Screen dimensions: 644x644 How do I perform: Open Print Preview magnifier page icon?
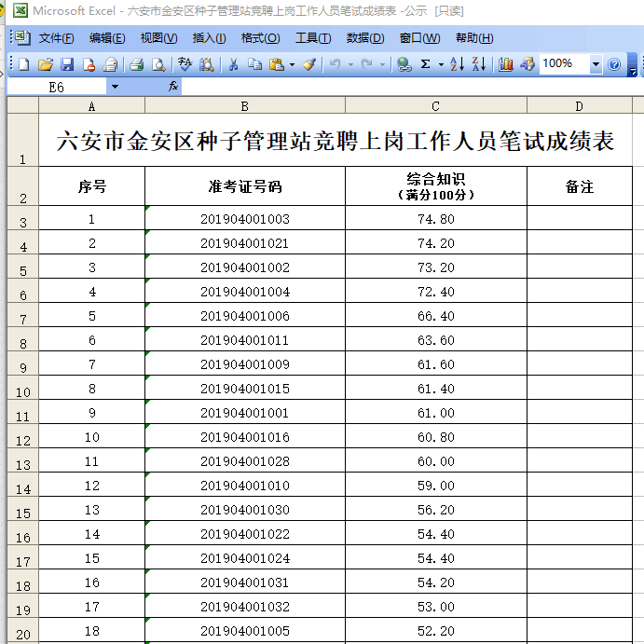(x=158, y=64)
